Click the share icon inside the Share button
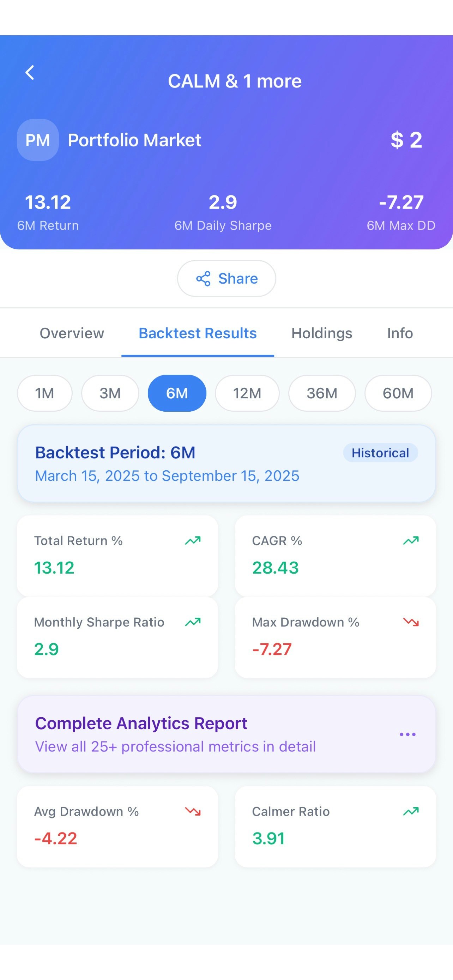The height and width of the screenshot is (980, 453). [x=204, y=278]
